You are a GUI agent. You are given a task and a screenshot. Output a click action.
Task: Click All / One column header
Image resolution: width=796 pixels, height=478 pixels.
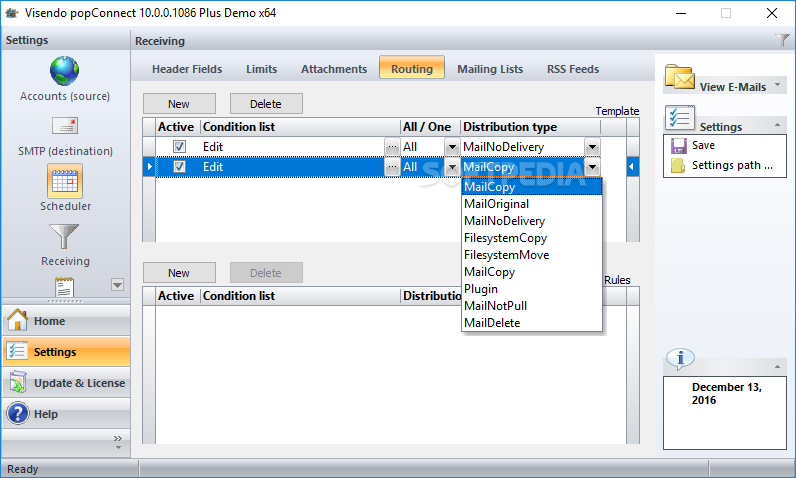pos(430,127)
